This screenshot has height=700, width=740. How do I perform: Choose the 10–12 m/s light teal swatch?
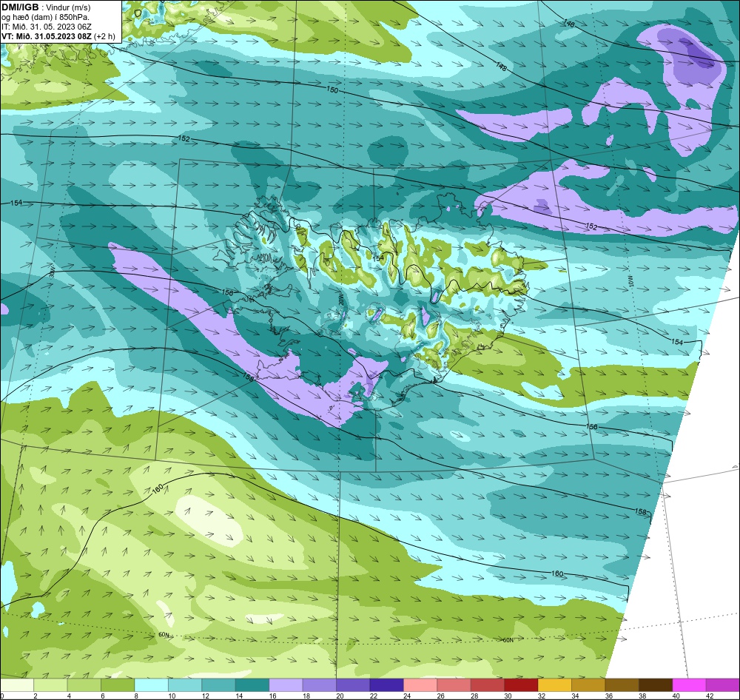185,685
